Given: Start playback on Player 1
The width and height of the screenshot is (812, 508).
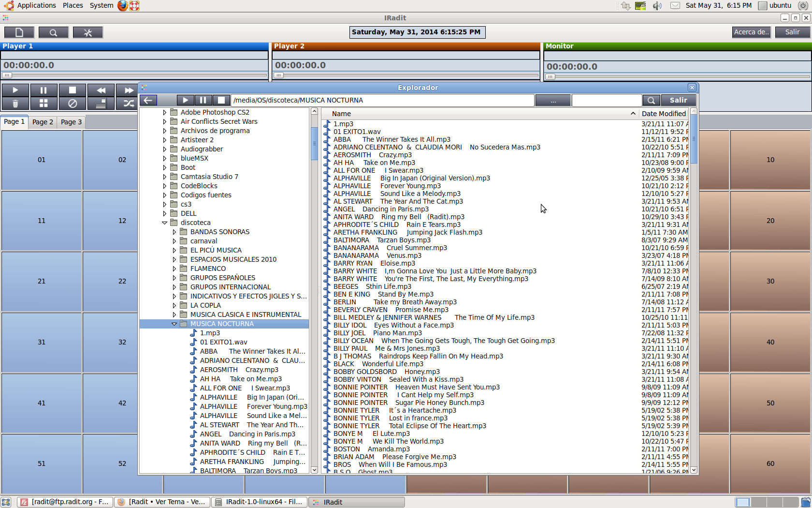Looking at the screenshot, I should pos(15,90).
